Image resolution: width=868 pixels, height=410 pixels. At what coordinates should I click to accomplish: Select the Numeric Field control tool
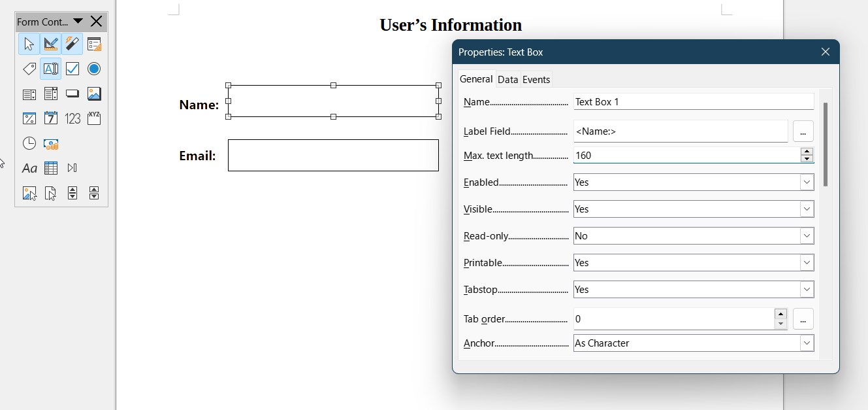(x=72, y=118)
